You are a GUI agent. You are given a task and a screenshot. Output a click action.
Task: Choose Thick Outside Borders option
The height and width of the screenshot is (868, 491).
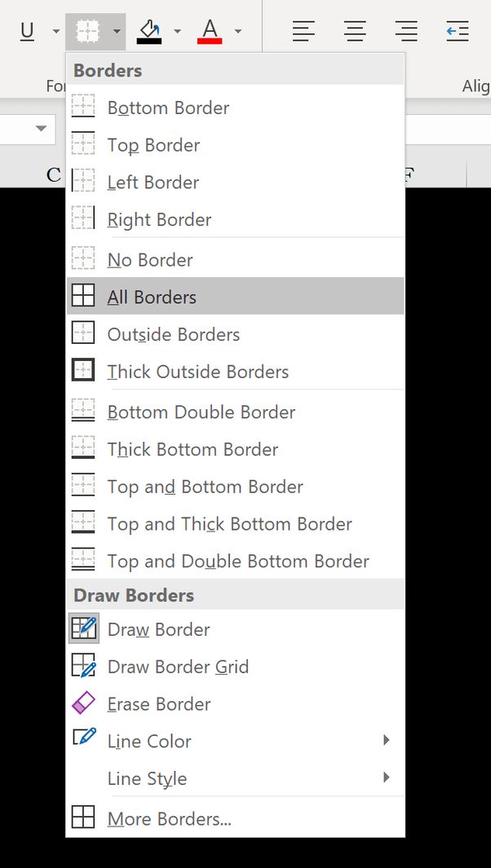click(x=236, y=372)
